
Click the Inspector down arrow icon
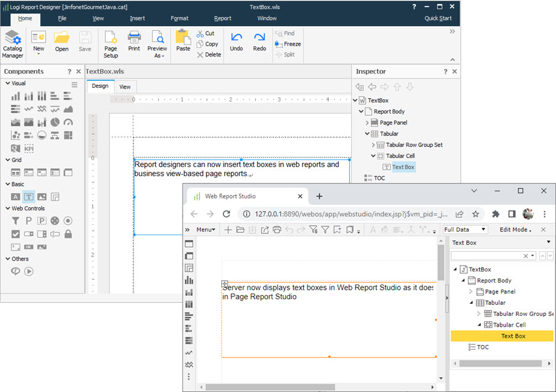410,87
